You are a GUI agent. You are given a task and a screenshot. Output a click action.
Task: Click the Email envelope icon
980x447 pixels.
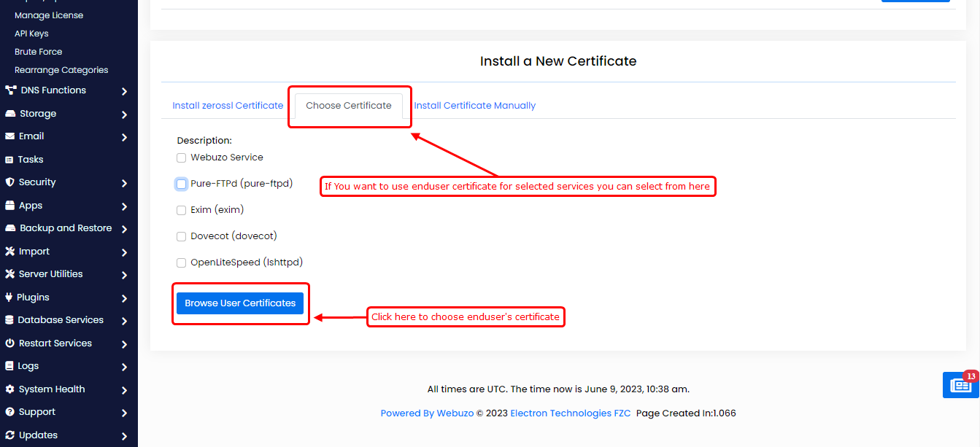(x=10, y=136)
